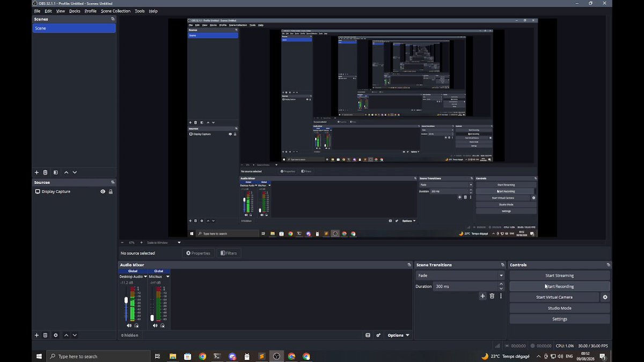The width and height of the screenshot is (644, 362).
Task: Remove the selected source with trash icon
Action: (x=45, y=335)
